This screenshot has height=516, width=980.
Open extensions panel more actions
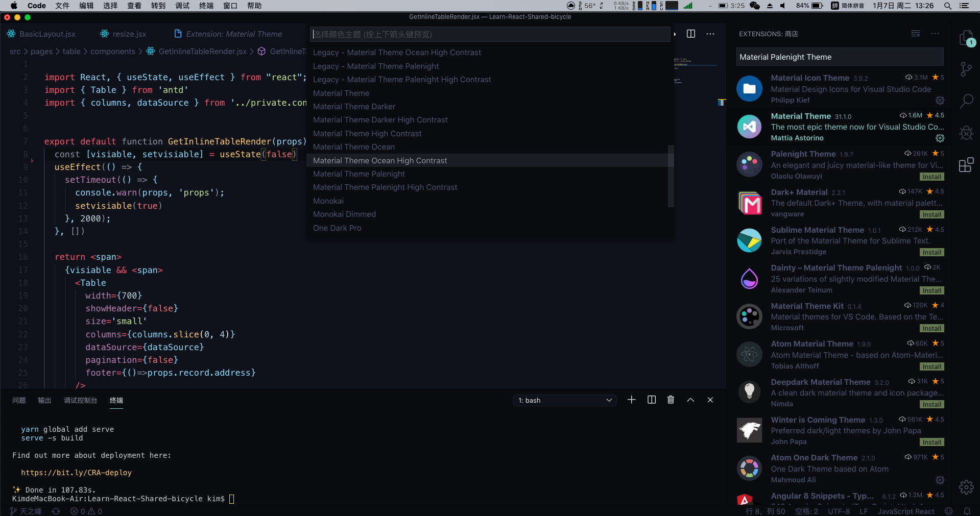point(935,34)
